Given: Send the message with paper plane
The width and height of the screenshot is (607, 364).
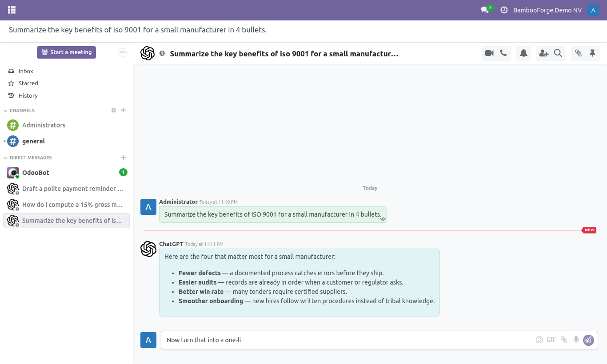Looking at the screenshot, I should tap(588, 340).
